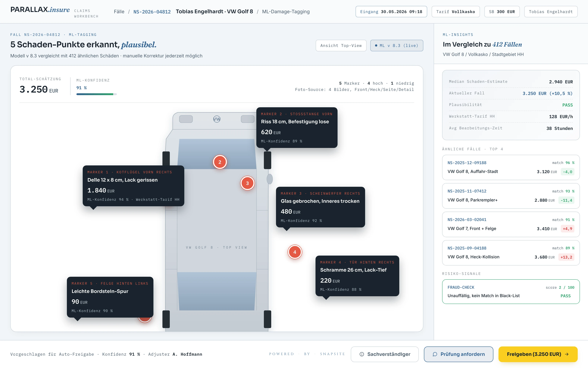588x368 pixels.
Task: Click the chat bubble icon on Prüfung anfordern
Action: pyautogui.click(x=435, y=354)
